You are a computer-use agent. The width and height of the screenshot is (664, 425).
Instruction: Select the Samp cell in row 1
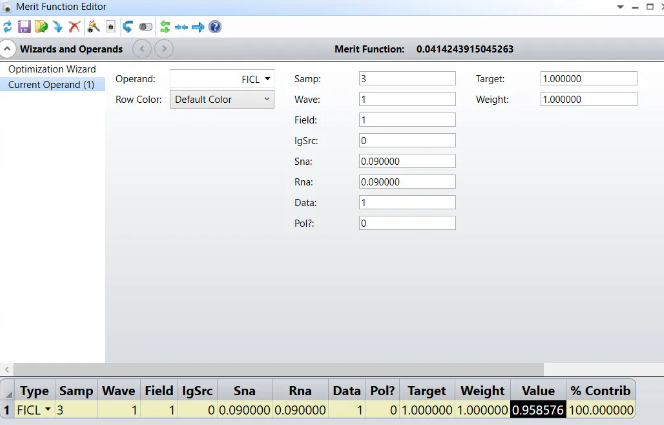(76, 410)
